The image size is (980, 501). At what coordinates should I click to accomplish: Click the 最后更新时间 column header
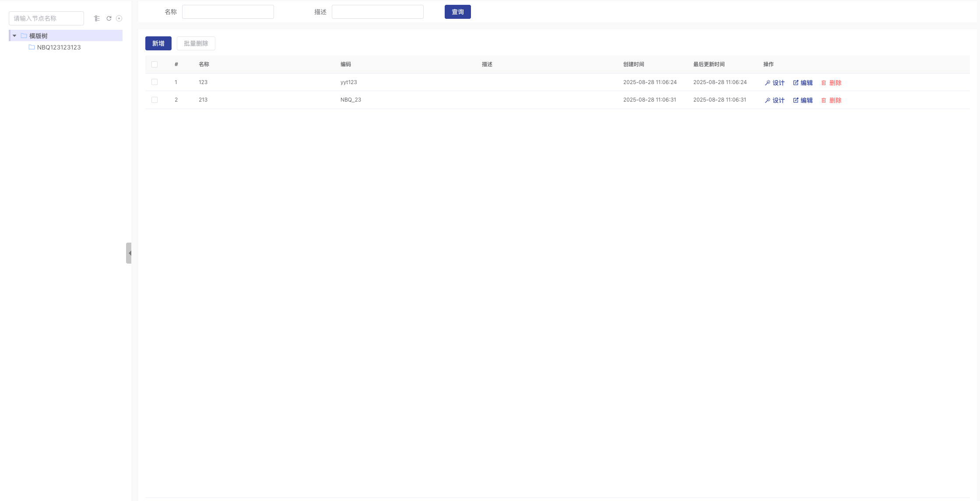point(709,64)
